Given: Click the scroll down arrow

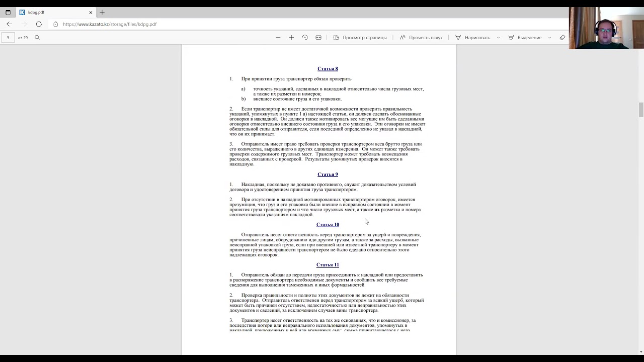Looking at the screenshot, I should click(641, 352).
